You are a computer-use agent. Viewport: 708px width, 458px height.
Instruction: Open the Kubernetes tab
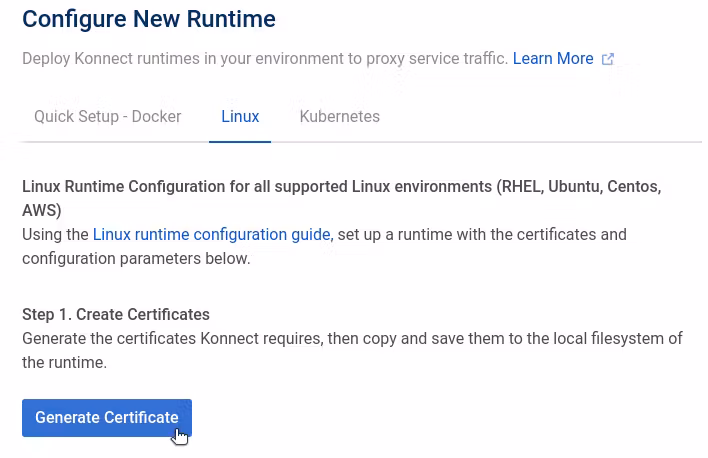pyautogui.click(x=339, y=117)
